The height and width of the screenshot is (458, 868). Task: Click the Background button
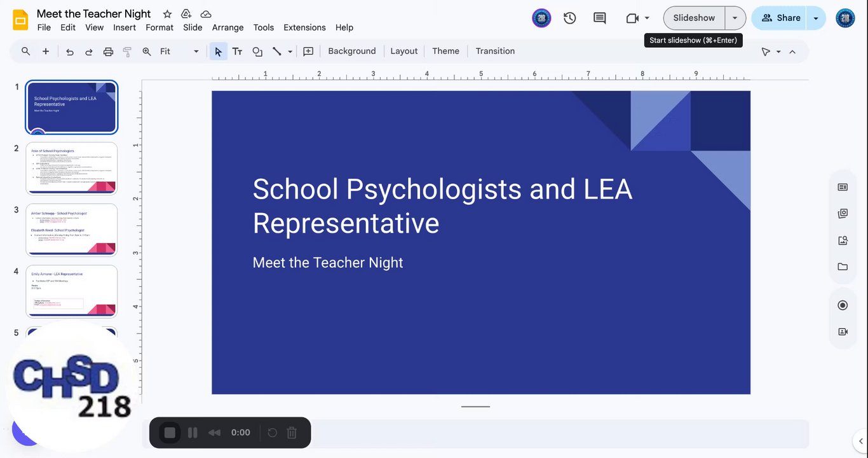point(351,52)
